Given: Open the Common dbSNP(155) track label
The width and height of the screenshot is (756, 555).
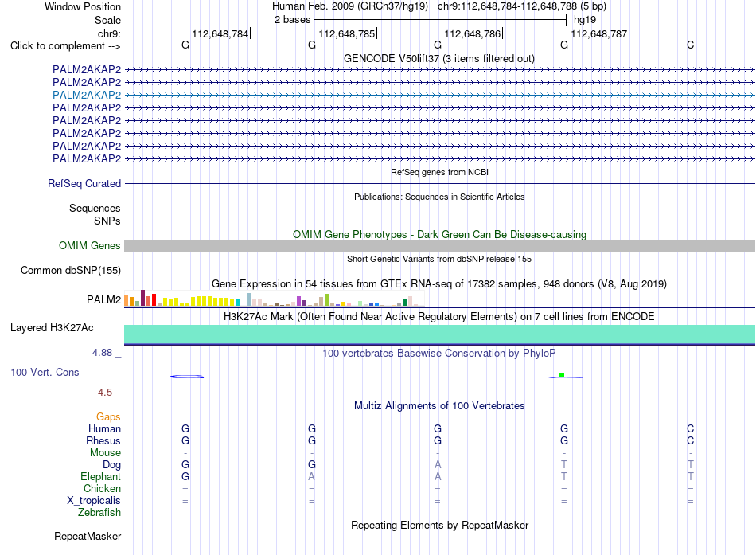Looking at the screenshot, I should [71, 270].
